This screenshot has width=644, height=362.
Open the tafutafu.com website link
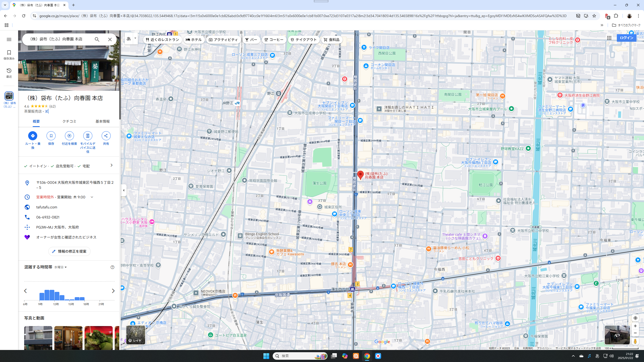coord(47,207)
